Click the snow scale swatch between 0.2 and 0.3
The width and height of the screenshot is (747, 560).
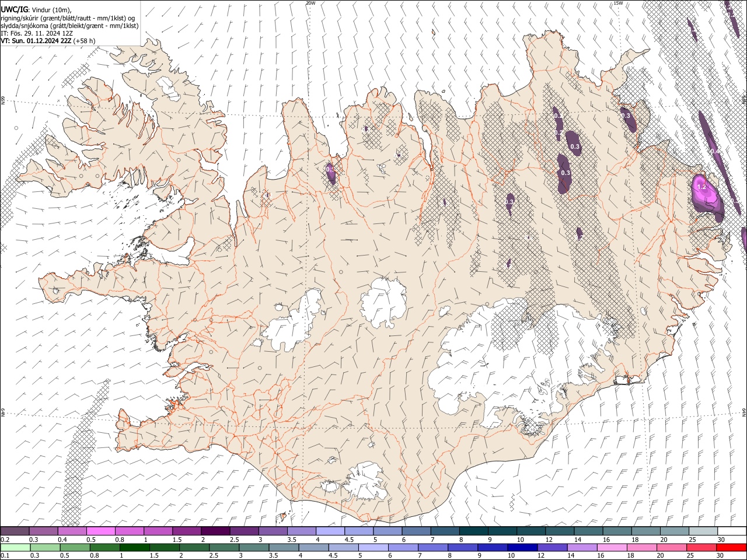point(15,531)
